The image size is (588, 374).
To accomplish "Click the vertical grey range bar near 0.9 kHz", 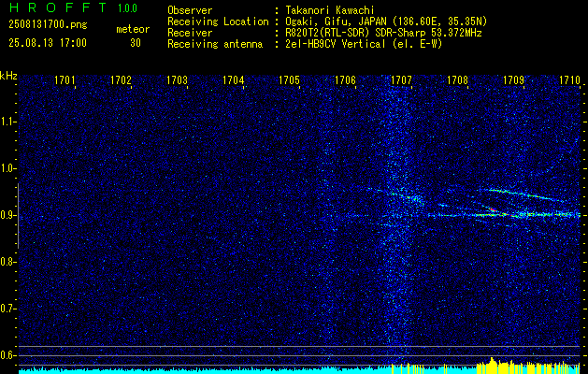I will 18,216.
